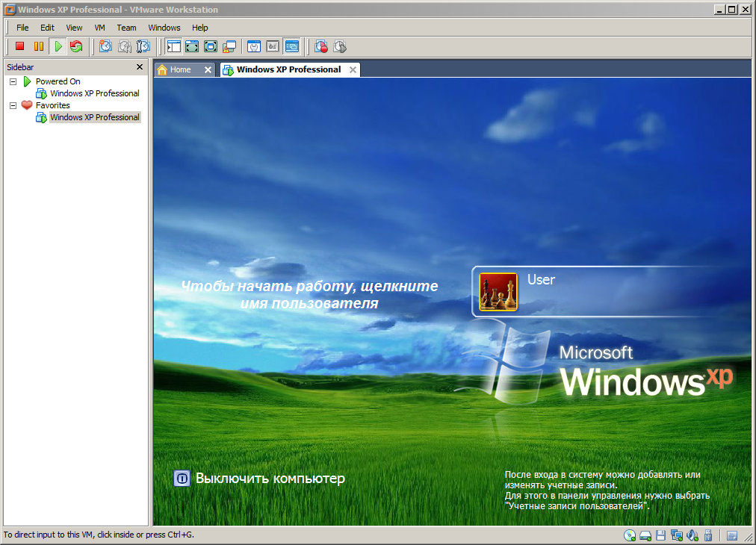The image size is (756, 545).
Task: Select the Windows XP Professional tab
Action: pyautogui.click(x=288, y=69)
